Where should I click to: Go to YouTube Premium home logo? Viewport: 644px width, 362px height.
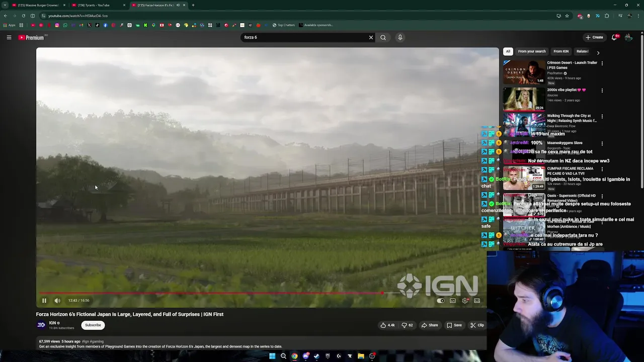click(x=31, y=38)
